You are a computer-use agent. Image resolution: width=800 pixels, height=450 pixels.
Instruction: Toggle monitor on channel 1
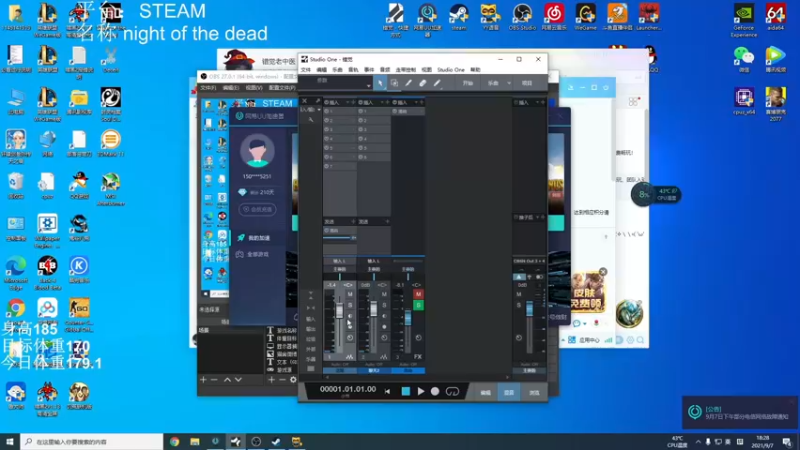click(349, 316)
